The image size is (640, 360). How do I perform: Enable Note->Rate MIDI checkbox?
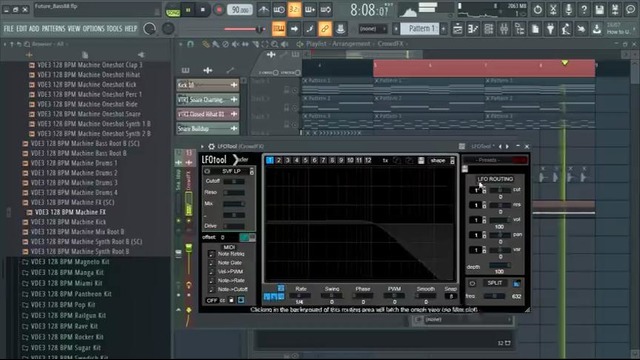(211, 280)
